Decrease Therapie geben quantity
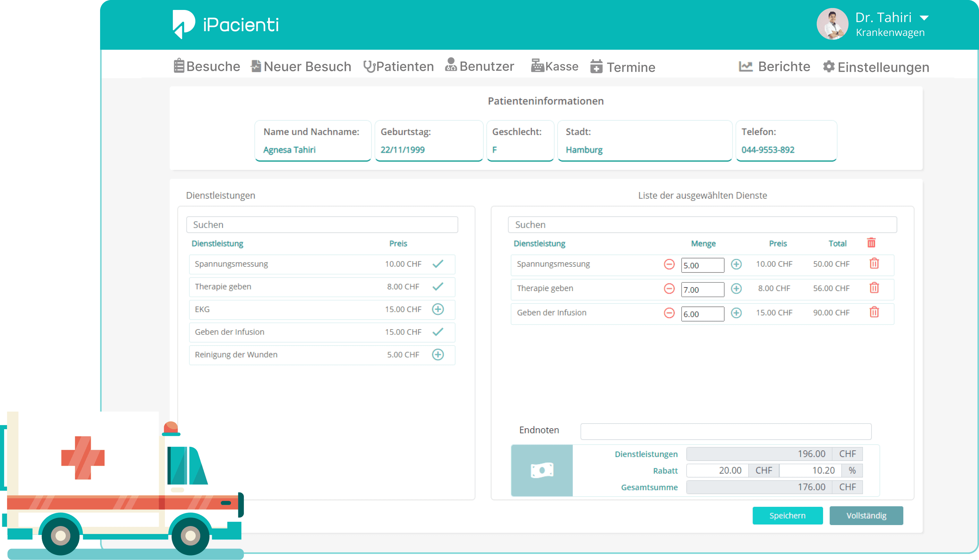Image resolution: width=979 pixels, height=560 pixels. pos(669,288)
